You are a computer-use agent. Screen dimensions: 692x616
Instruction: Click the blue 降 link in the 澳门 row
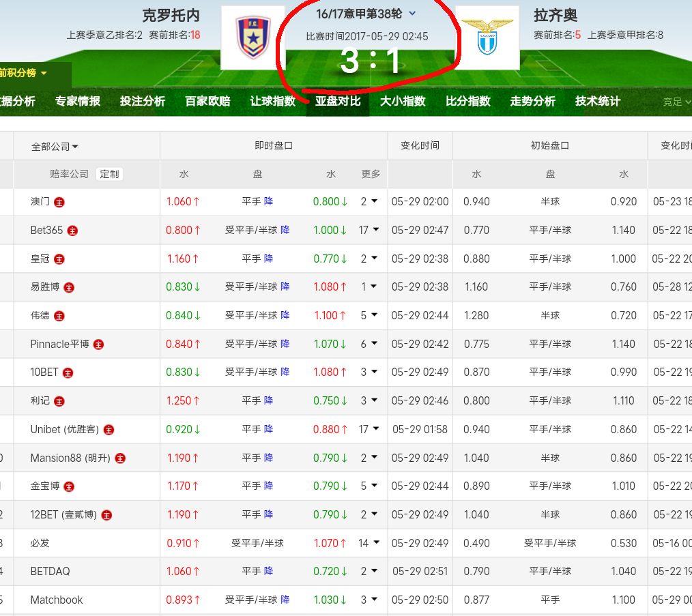[x=268, y=201]
